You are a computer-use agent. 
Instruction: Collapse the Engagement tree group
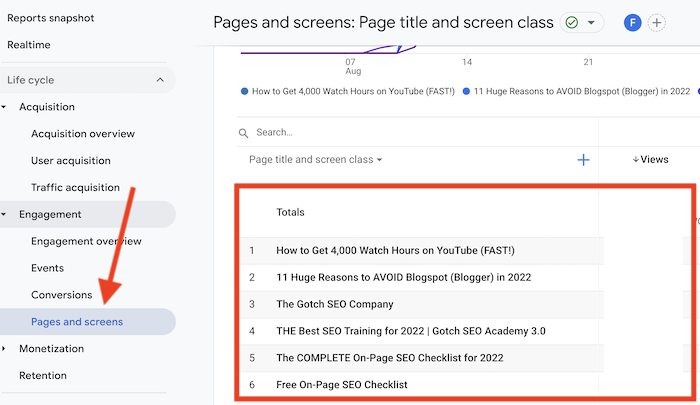pyautogui.click(x=5, y=214)
